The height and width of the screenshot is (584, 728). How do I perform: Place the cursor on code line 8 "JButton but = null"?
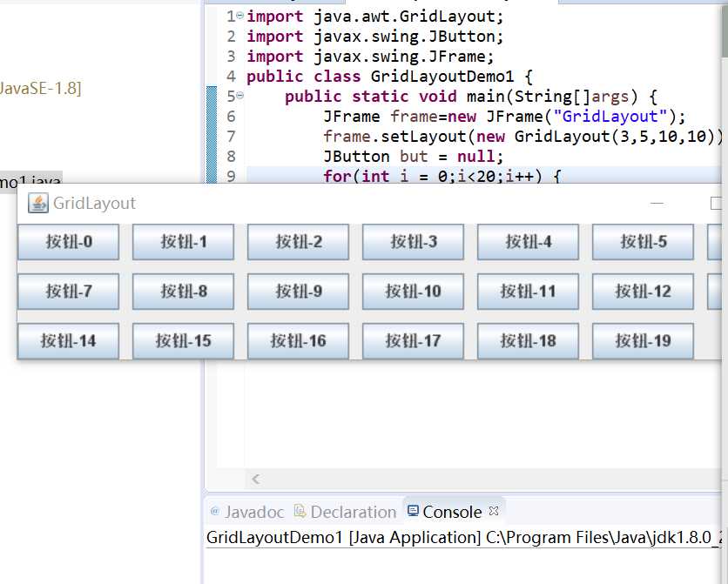[413, 157]
